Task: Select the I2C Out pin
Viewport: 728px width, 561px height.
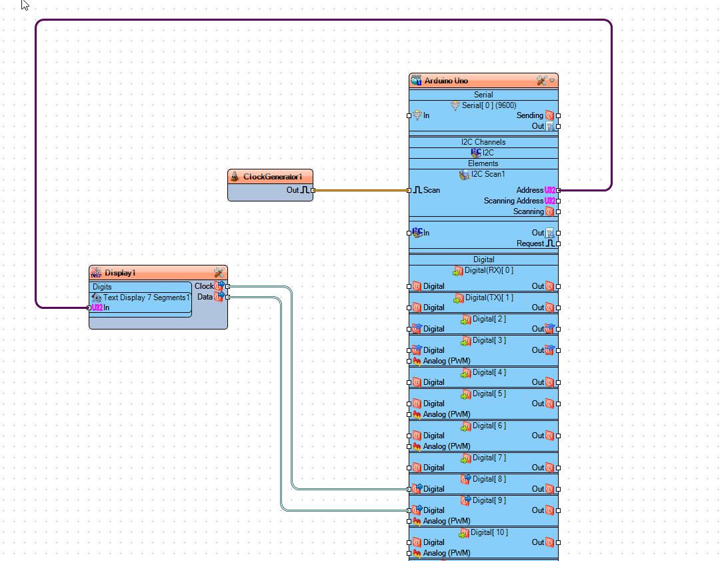Action: pyautogui.click(x=559, y=233)
